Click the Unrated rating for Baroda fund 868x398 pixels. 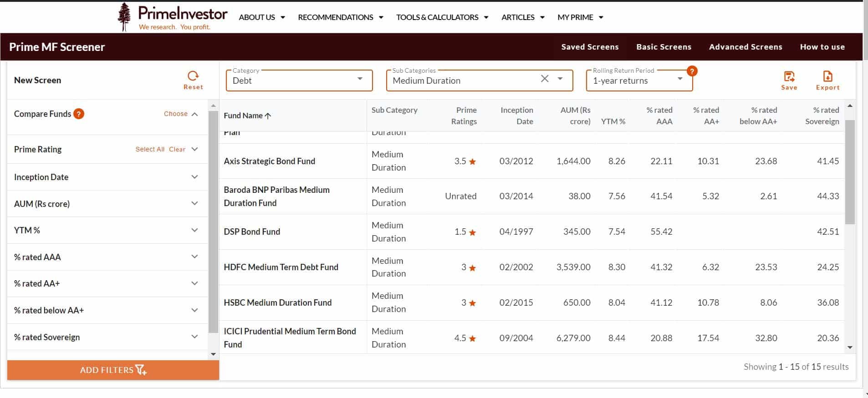coord(460,196)
